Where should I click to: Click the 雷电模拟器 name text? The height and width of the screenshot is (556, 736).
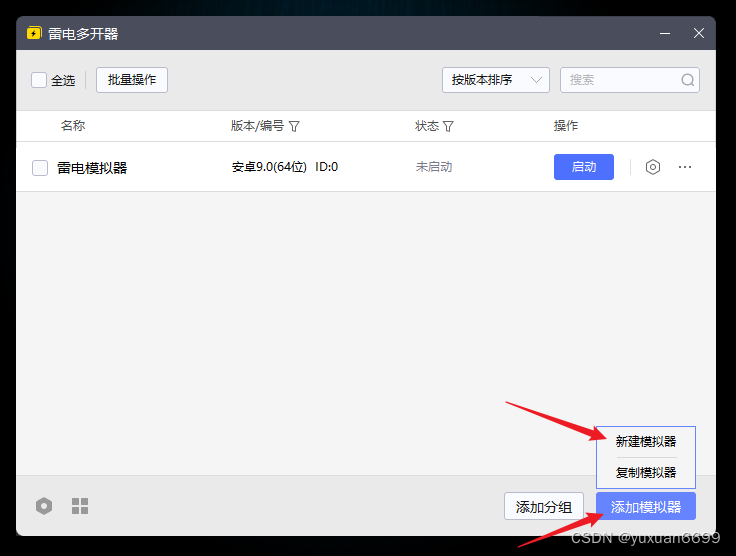tap(92, 168)
